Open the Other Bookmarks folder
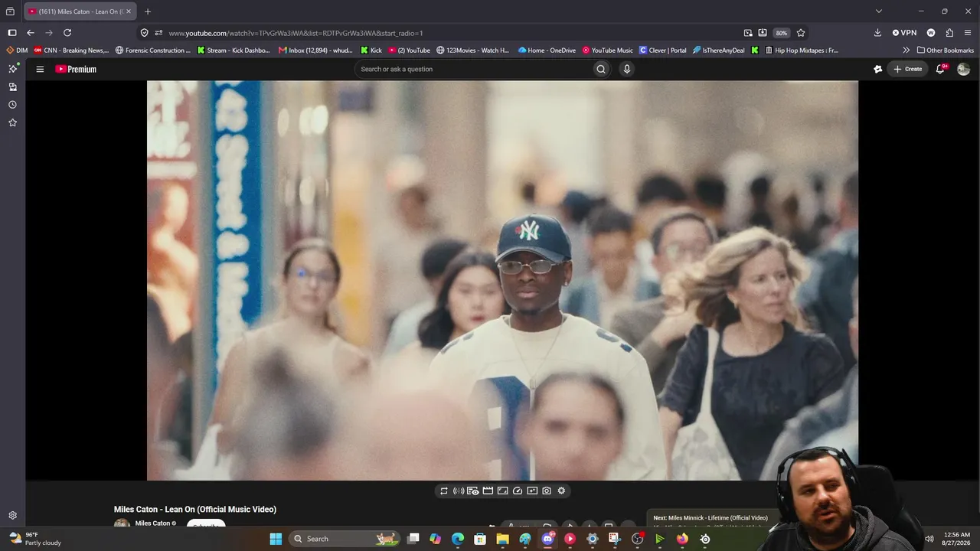Viewport: 980px width, 551px height. 946,51
